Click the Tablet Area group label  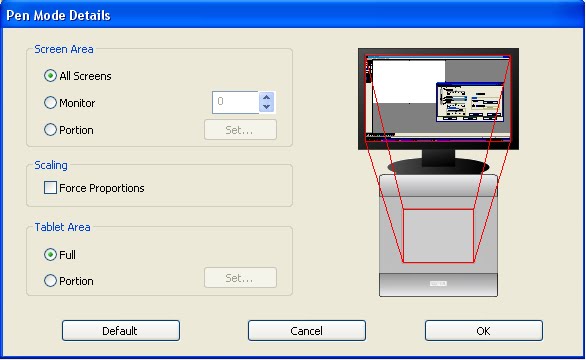tap(62, 227)
